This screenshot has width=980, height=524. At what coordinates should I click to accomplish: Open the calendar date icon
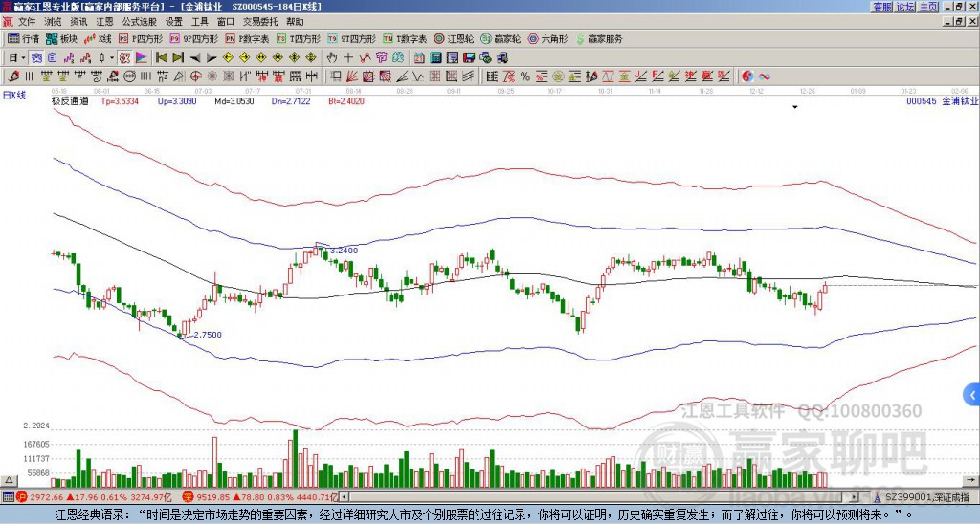click(x=419, y=57)
